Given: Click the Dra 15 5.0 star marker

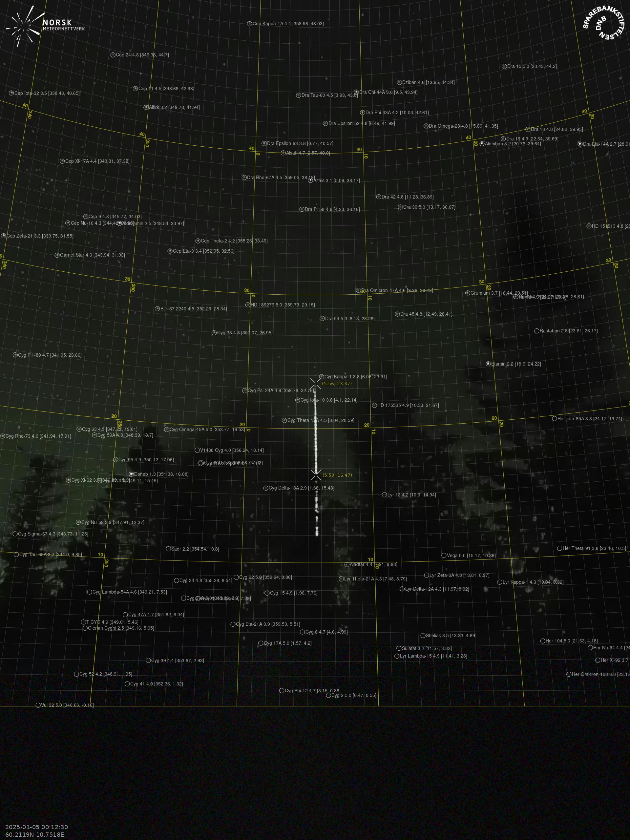Looking at the screenshot, I should pyautogui.click(x=504, y=67).
